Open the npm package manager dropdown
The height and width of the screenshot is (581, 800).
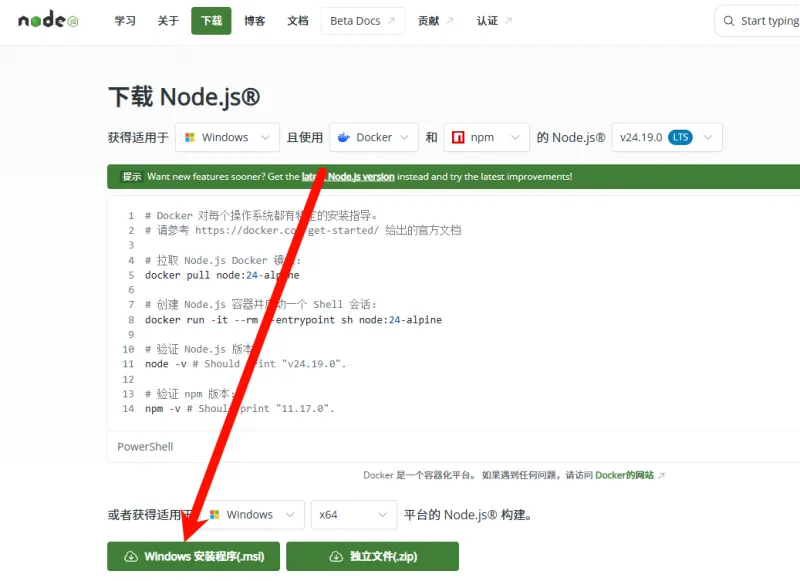click(486, 137)
